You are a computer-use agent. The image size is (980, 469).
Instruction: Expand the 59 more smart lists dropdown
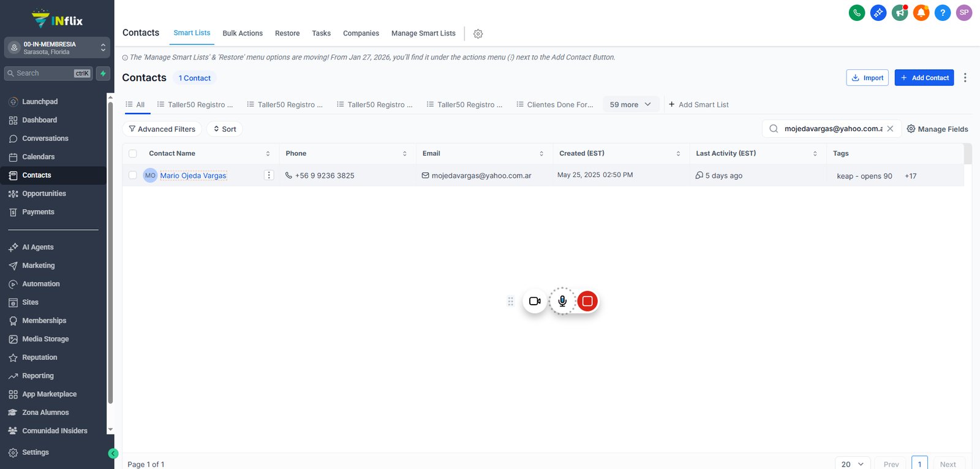[630, 105]
